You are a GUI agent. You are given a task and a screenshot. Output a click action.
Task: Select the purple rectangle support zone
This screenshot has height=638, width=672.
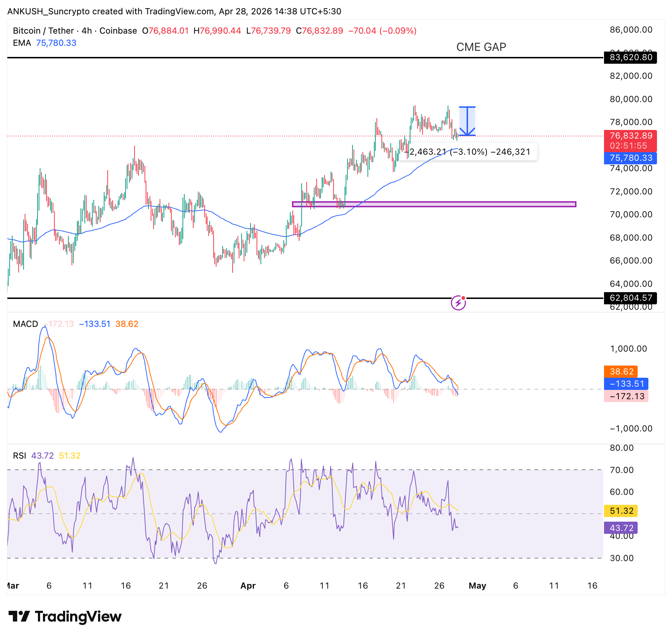(434, 204)
